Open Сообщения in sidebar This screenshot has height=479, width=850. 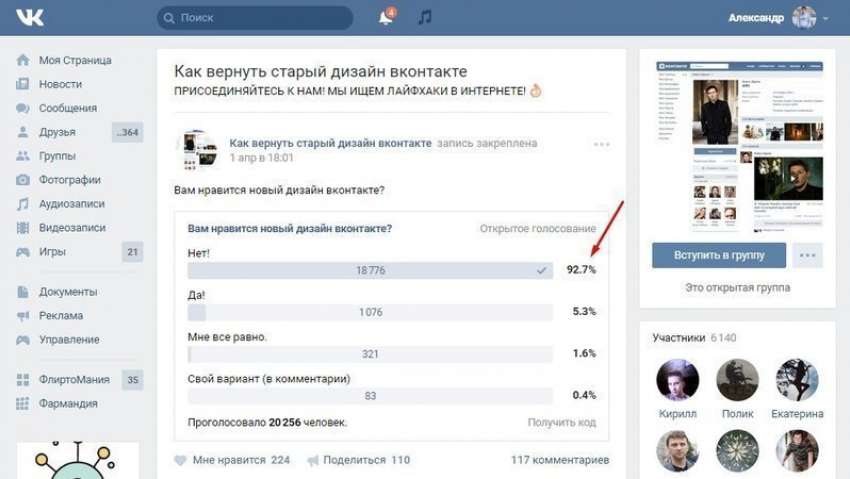[x=68, y=108]
